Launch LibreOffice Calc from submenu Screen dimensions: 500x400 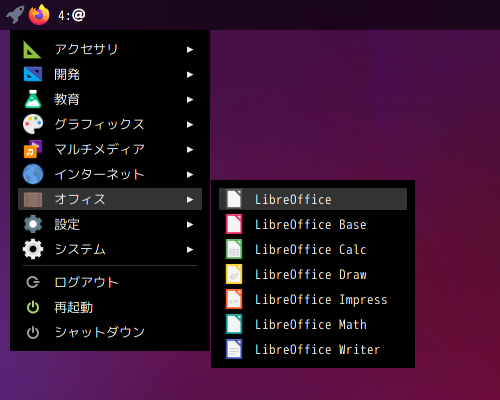click(313, 249)
